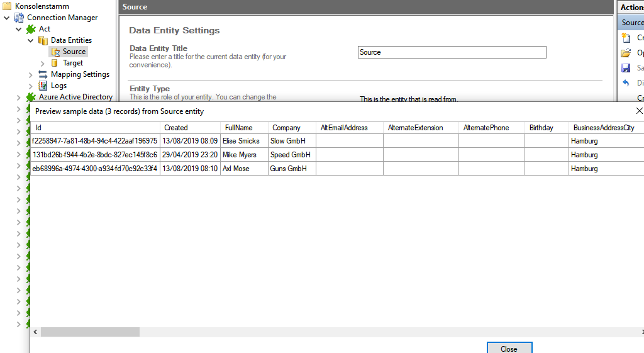Click the BusinessAddressCity column header

pos(604,128)
